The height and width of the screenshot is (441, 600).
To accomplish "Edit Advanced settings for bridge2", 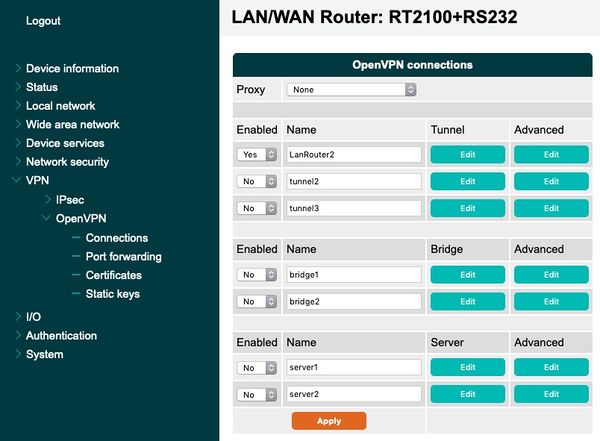I will click(551, 302).
